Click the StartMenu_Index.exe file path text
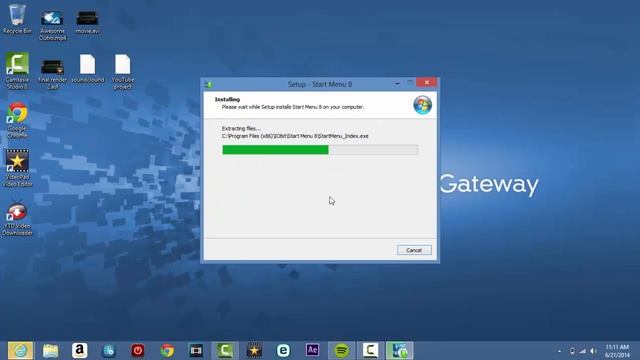 point(295,136)
